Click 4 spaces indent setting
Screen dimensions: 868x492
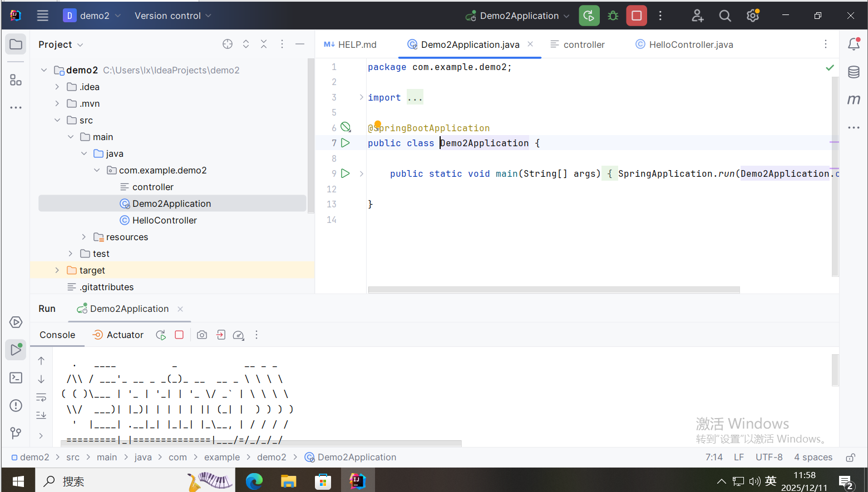tap(813, 457)
